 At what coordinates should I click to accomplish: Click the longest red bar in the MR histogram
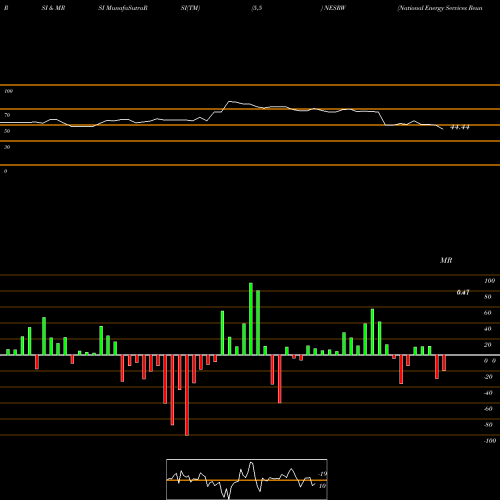(187, 395)
